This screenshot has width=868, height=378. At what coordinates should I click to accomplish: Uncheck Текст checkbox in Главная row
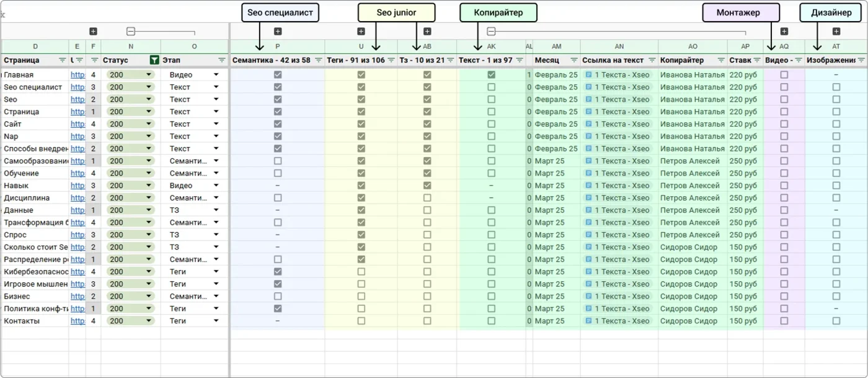tap(491, 74)
